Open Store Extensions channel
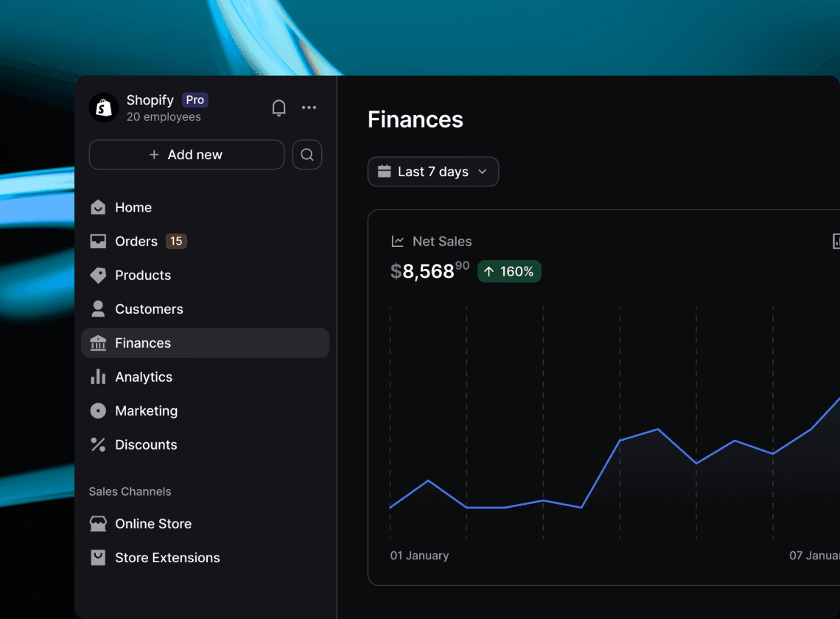 pos(205,558)
